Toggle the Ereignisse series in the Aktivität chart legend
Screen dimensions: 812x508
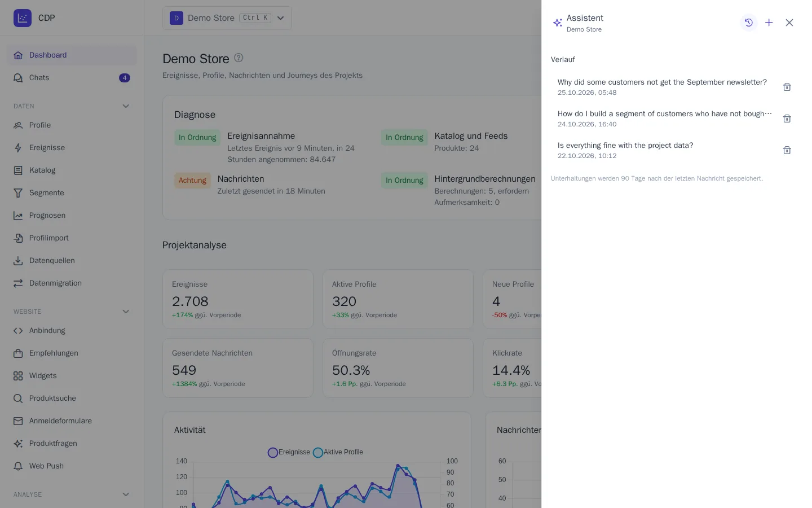289,452
